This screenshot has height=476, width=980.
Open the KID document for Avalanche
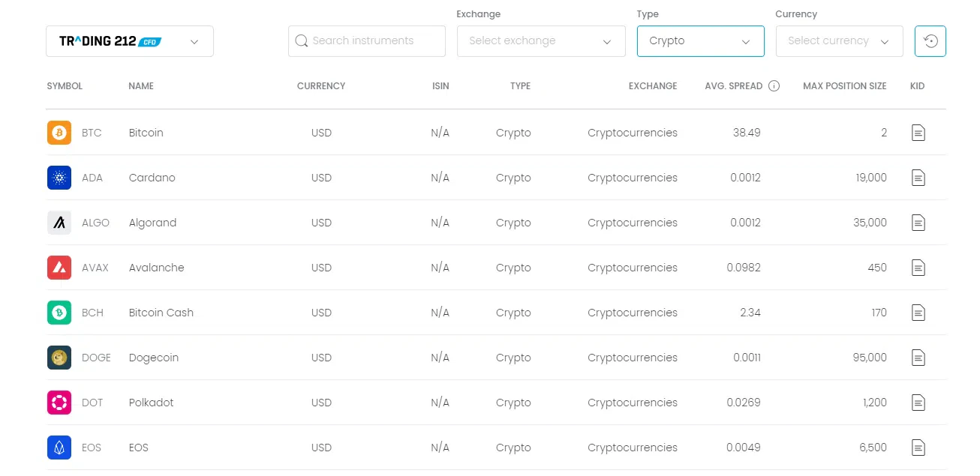(x=918, y=268)
